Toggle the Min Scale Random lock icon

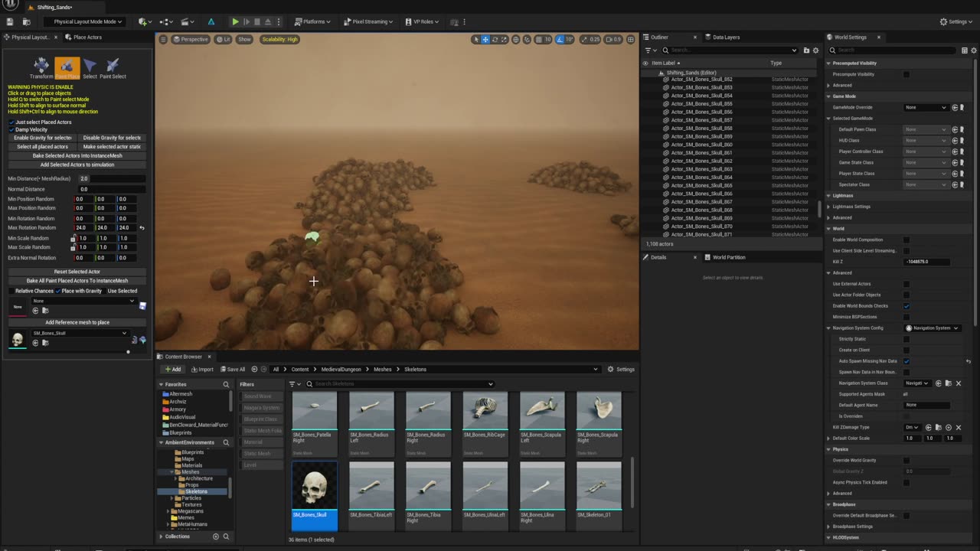point(73,239)
